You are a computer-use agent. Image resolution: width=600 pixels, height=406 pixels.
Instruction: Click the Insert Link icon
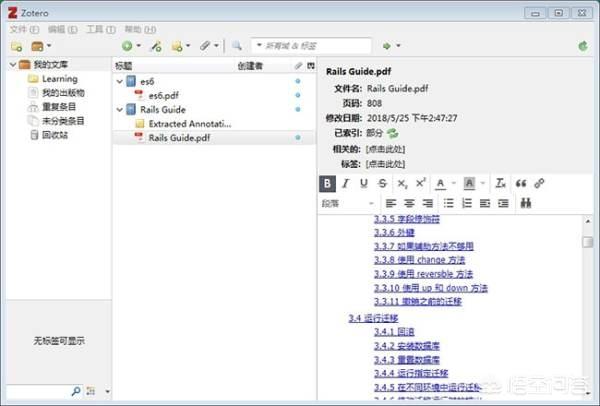pos(539,184)
